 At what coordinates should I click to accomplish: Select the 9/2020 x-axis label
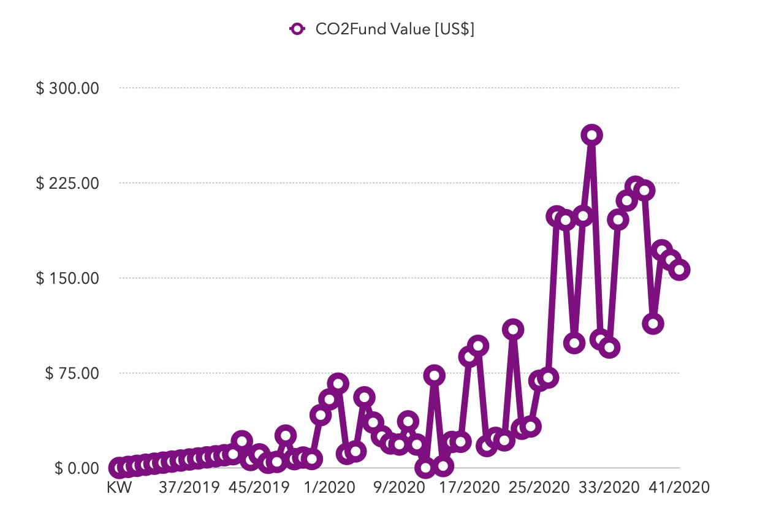click(399, 487)
